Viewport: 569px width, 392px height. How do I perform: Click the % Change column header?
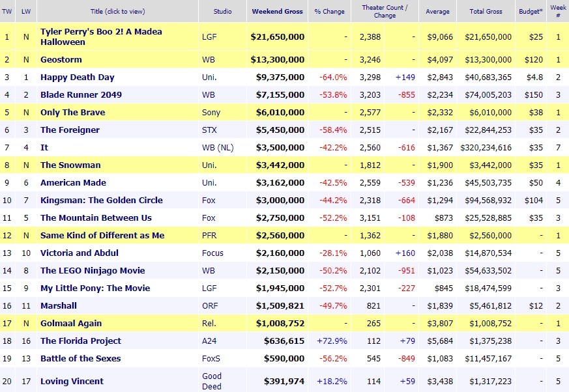330,11
